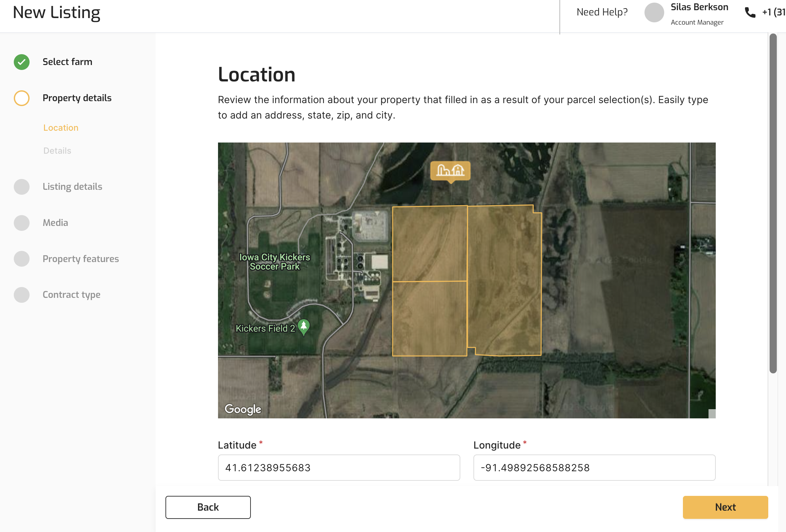Open the Location sub-step
Image resolution: width=786 pixels, height=532 pixels.
61,128
